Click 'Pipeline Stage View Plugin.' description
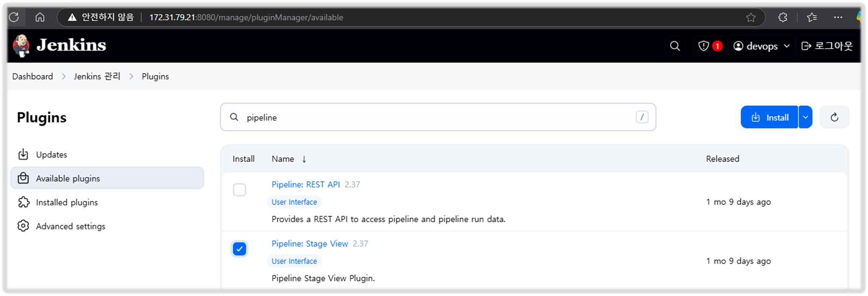This screenshot has width=868, height=296. [x=323, y=278]
